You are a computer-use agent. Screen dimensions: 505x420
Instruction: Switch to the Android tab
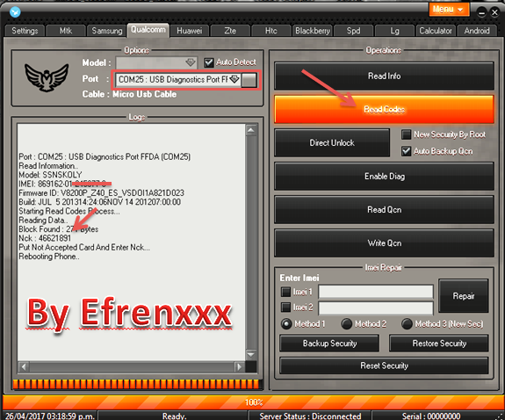click(477, 31)
